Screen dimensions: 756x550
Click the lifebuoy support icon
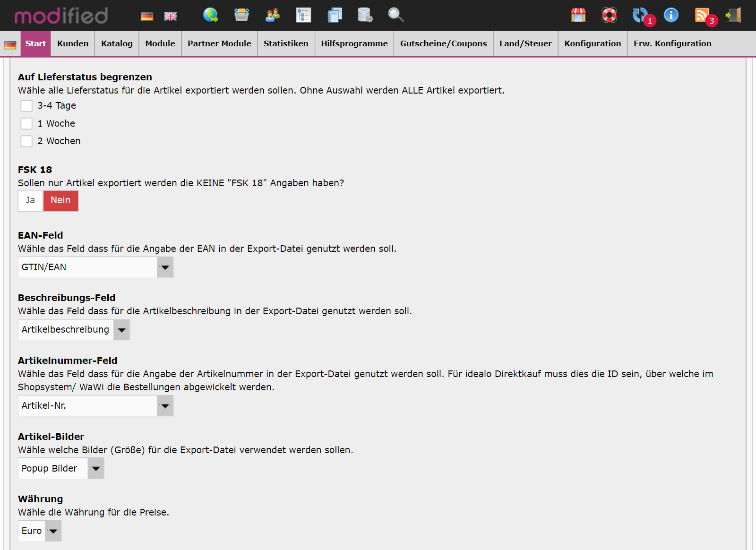coord(610,15)
